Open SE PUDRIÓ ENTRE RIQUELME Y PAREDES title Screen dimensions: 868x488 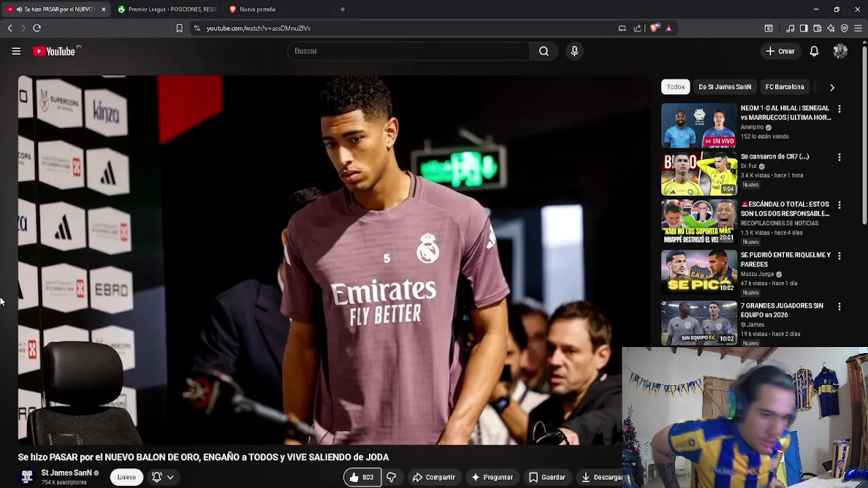[785, 260]
